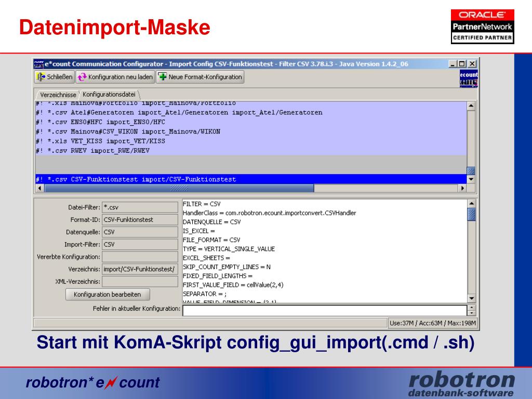Click the error field down stepper arrow
532x399 pixels.
point(471,313)
